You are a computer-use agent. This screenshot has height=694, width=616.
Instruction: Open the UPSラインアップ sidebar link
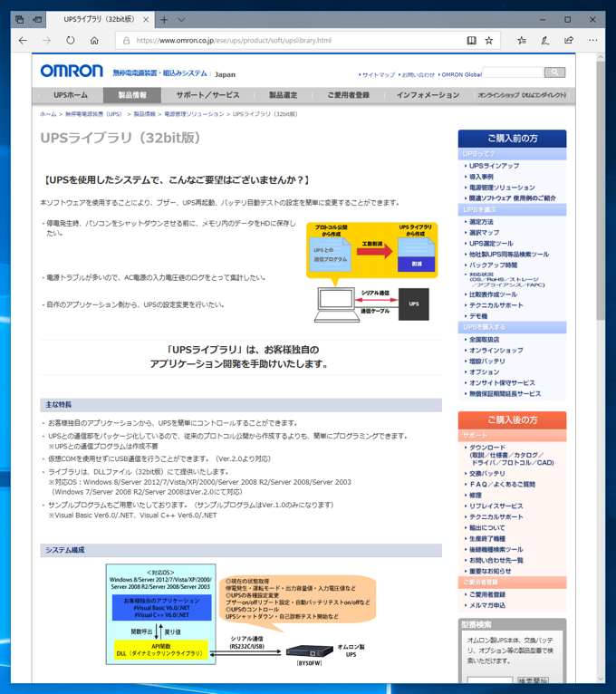(494, 166)
